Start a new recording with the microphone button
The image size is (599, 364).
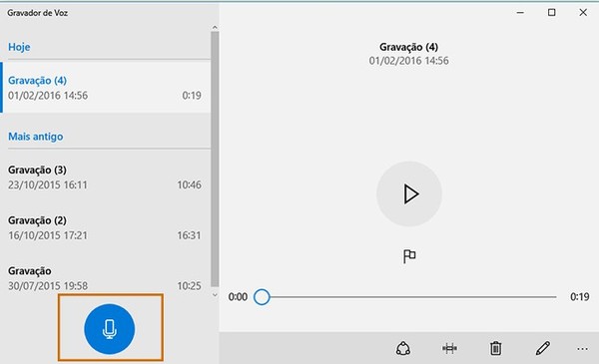click(x=109, y=328)
